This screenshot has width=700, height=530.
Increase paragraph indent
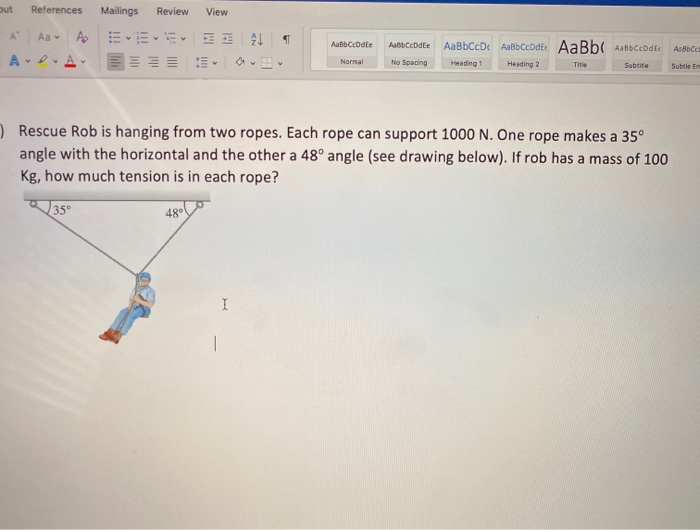point(228,39)
